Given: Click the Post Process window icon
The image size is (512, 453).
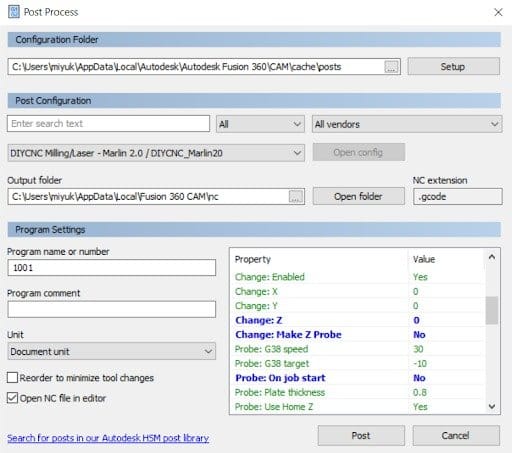Looking at the screenshot, I should tap(14, 12).
